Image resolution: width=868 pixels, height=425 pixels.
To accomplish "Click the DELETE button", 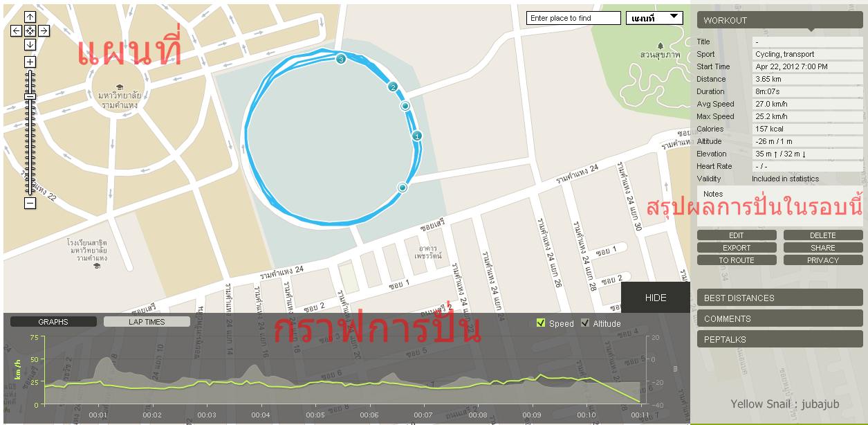I will 823,235.
